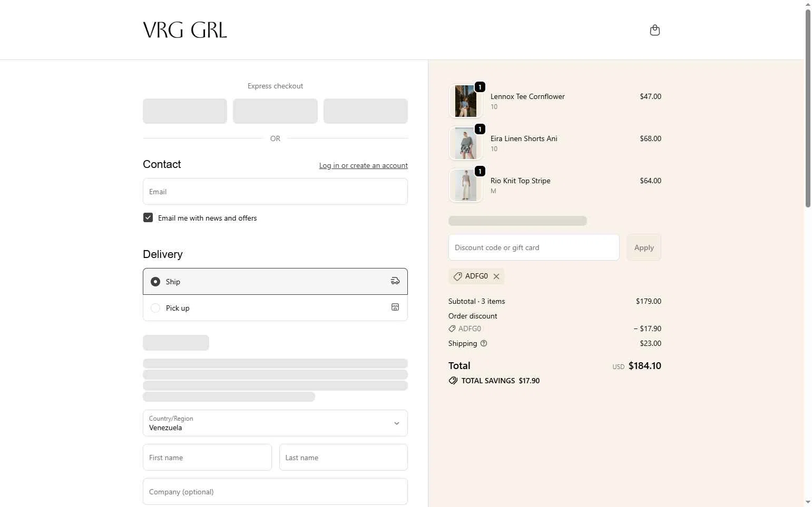Click the Eira Linen Shorts Ani thumbnail
Viewport: 812px width, 507px height.
click(466, 143)
